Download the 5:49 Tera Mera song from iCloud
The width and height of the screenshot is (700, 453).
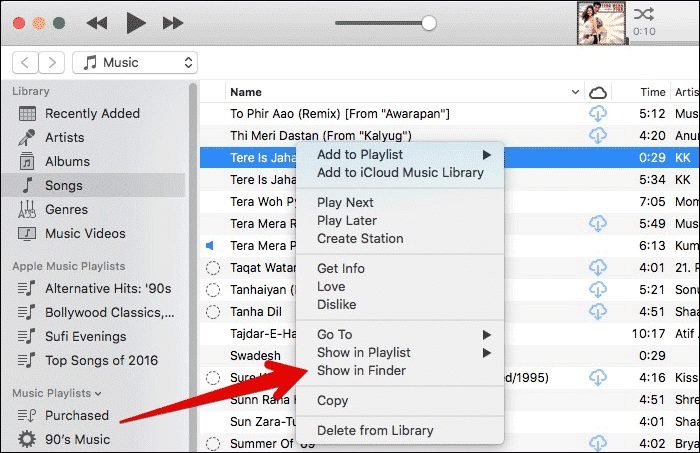(598, 223)
